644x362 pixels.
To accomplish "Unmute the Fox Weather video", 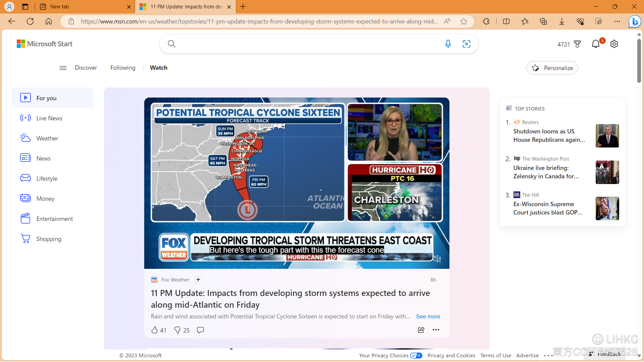I will [x=437, y=259].
